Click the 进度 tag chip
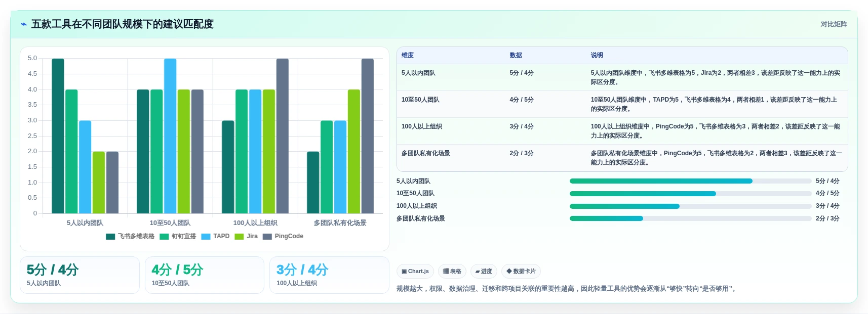Screen dimensions: 868x314 484,271
